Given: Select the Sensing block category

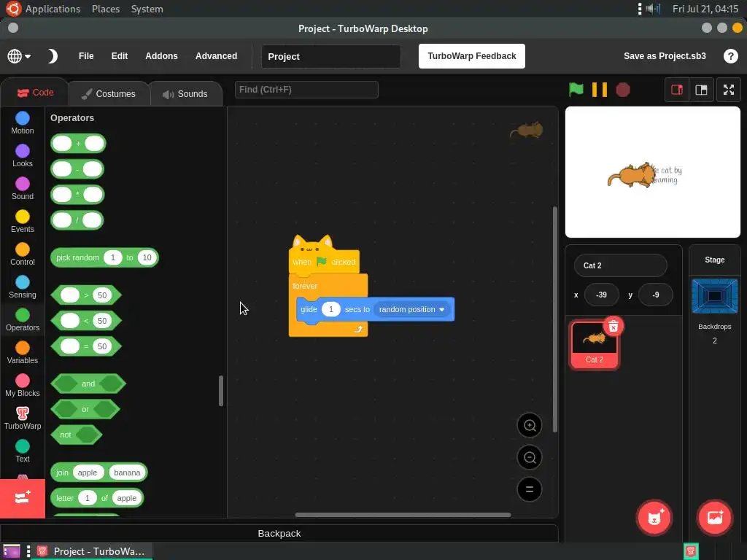Looking at the screenshot, I should pyautogui.click(x=23, y=287).
